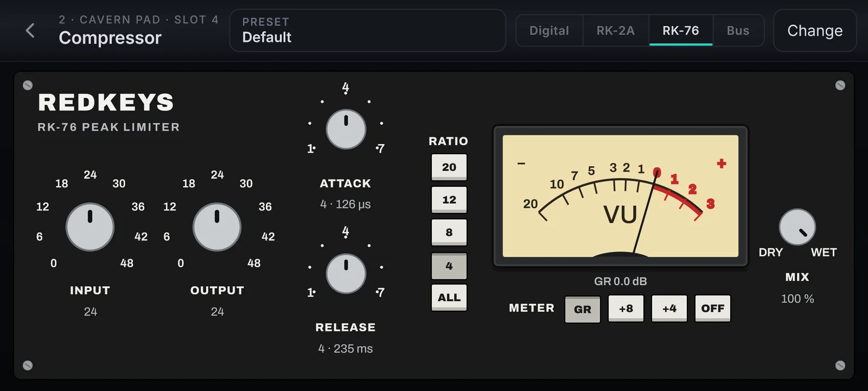Click the OUTPUT knob

[217, 227]
